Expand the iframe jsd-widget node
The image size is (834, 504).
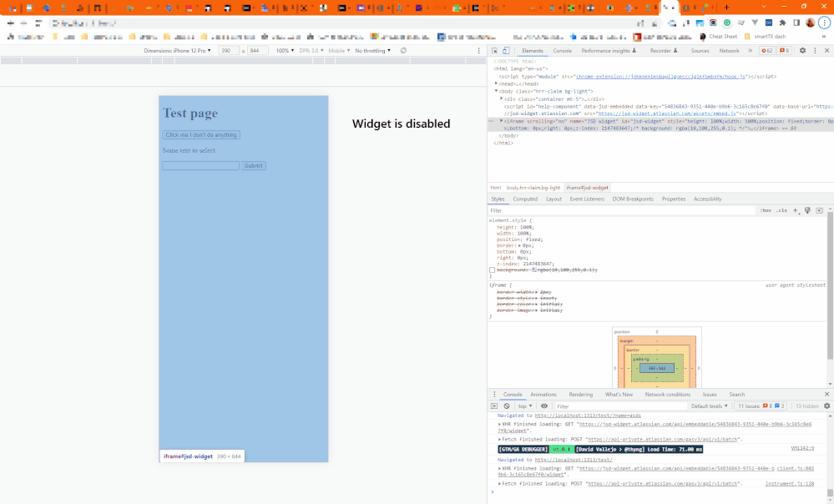point(501,121)
